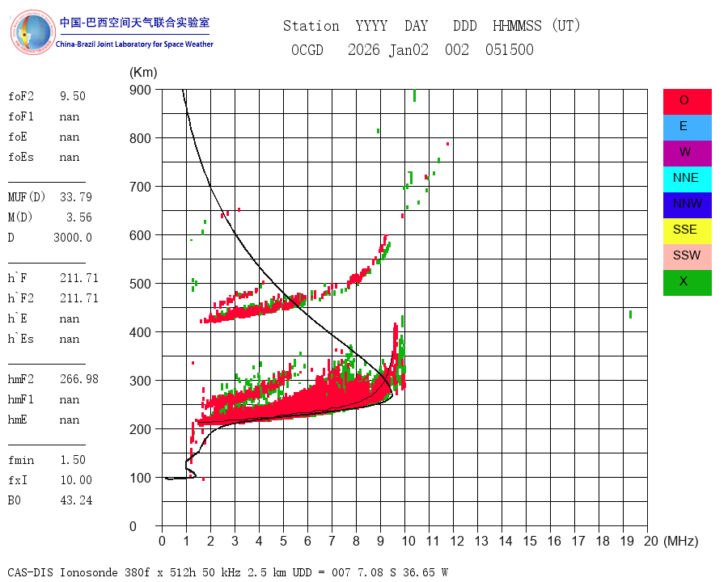Pick the pink SSW legend swatch

(687, 257)
